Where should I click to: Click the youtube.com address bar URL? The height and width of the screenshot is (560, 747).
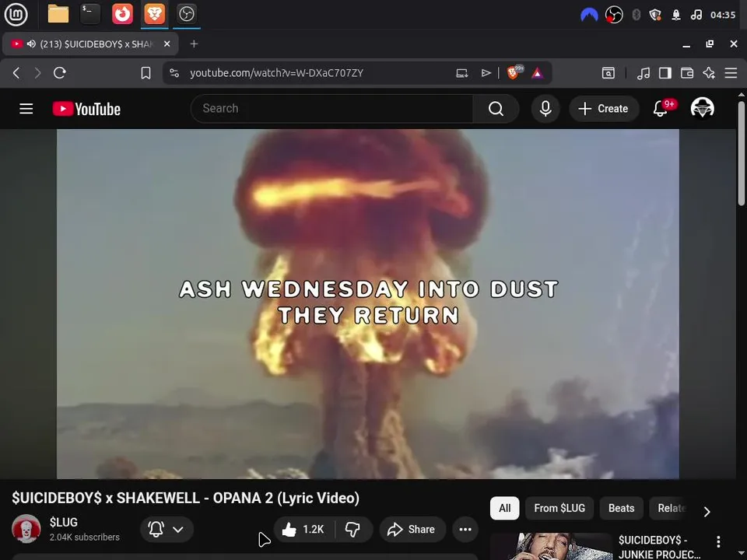[276, 73]
